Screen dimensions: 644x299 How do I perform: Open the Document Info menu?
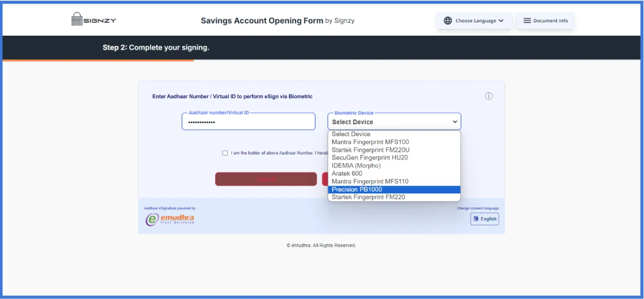545,21
